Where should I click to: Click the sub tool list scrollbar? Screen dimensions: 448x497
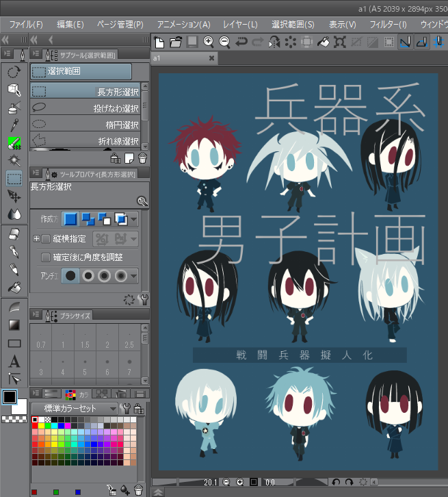pos(145,105)
